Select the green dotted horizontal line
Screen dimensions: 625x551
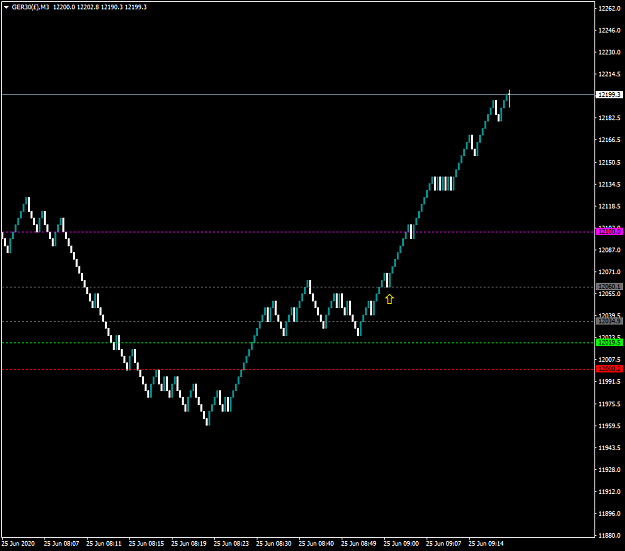click(298, 342)
